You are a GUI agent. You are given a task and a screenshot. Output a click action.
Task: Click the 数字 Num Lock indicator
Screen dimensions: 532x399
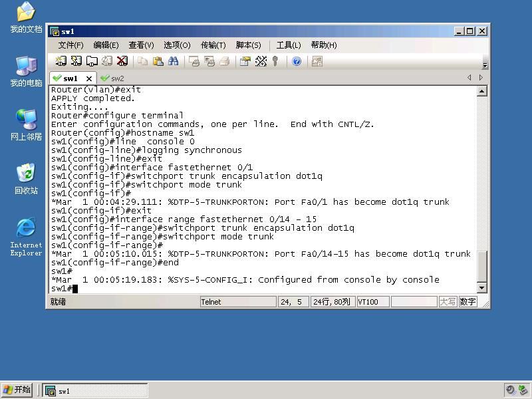click(468, 302)
